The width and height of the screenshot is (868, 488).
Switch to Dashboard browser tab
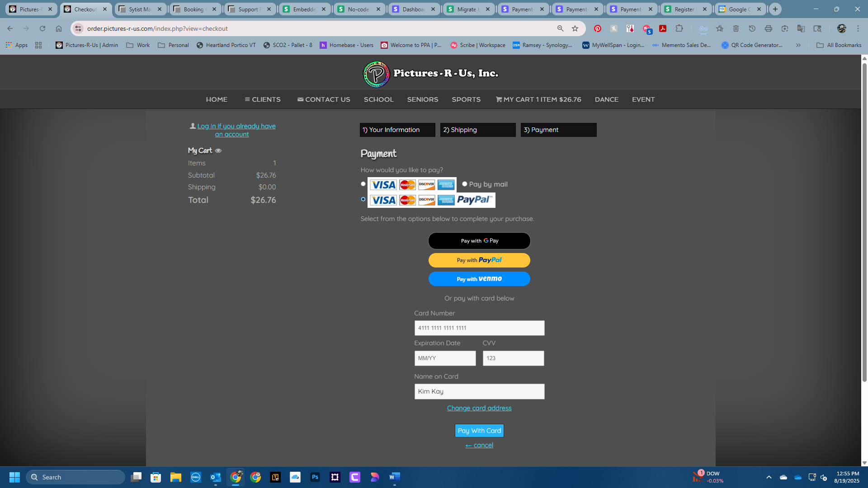click(x=414, y=9)
